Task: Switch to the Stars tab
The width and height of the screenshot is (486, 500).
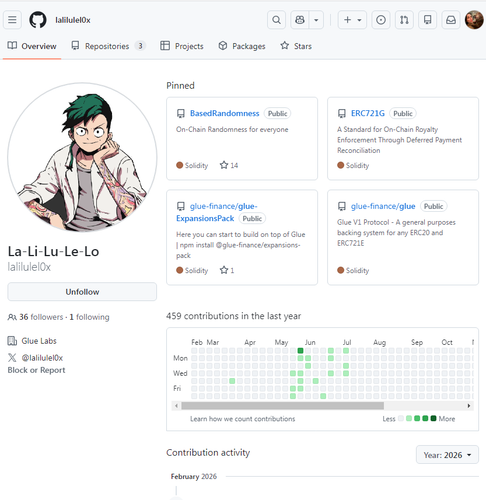Action: click(x=296, y=46)
